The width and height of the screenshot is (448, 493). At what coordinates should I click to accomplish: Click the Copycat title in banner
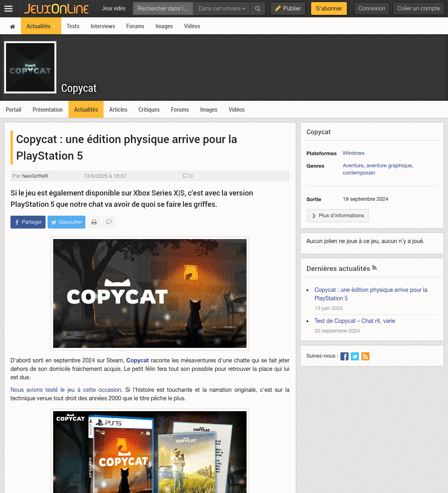pyautogui.click(x=79, y=88)
